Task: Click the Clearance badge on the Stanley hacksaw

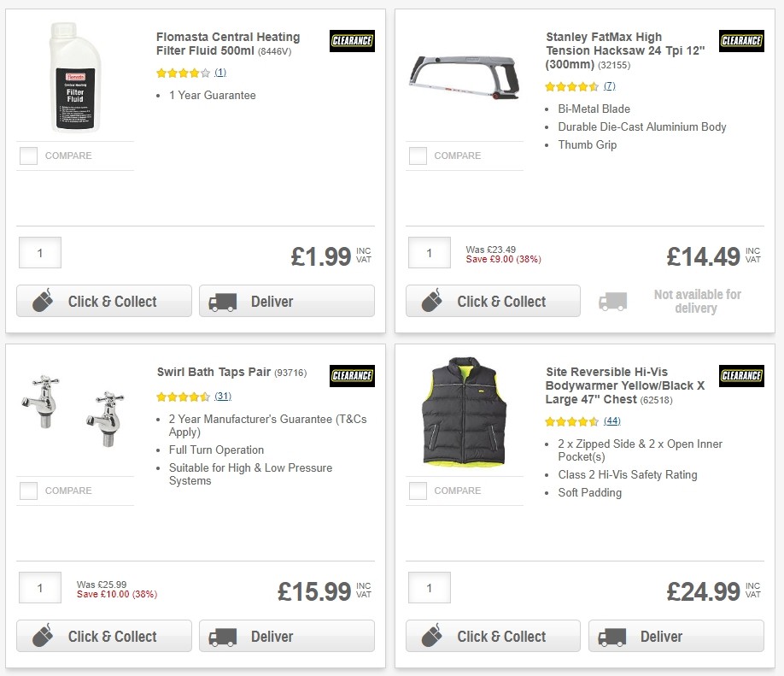Action: tap(740, 40)
